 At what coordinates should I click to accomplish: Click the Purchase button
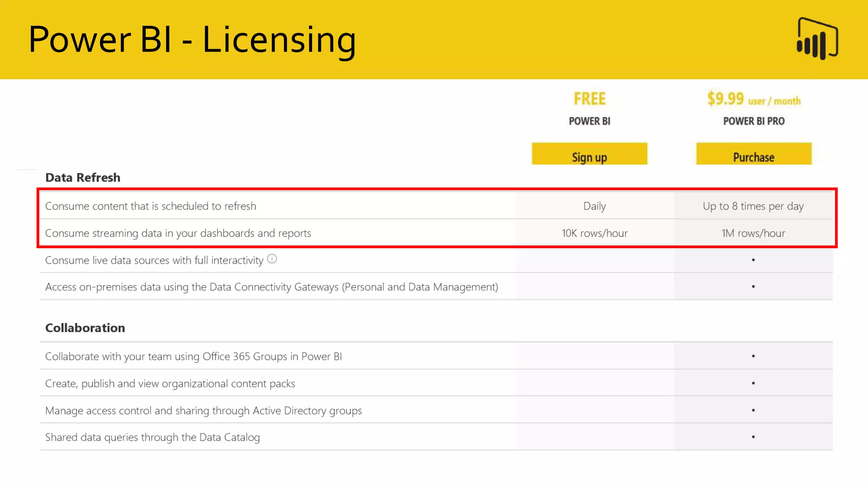pyautogui.click(x=754, y=154)
